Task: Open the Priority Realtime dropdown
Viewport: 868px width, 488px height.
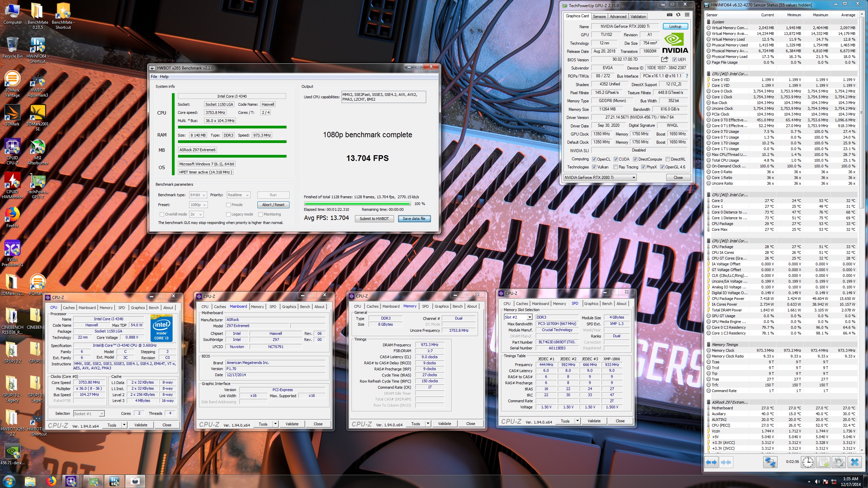Action: click(238, 195)
